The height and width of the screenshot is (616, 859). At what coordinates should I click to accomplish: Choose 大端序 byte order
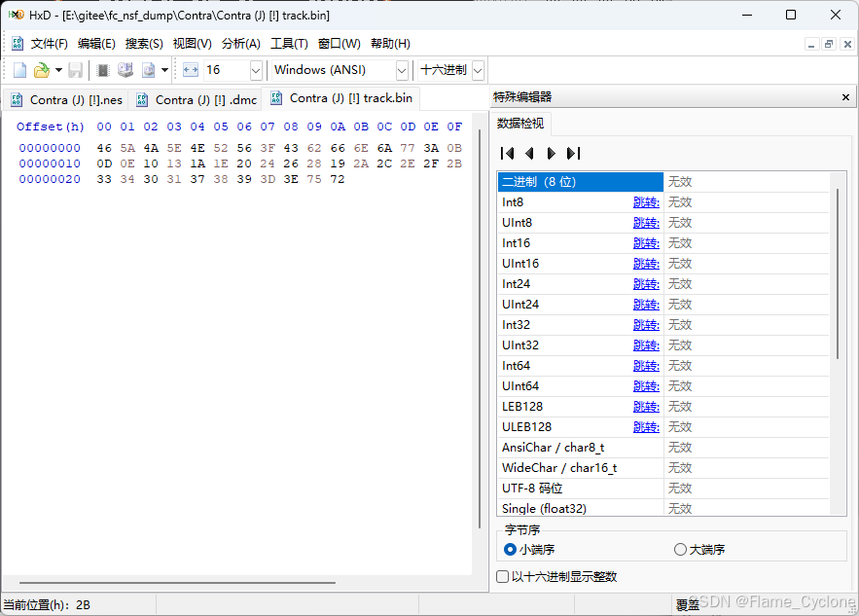coord(699,549)
